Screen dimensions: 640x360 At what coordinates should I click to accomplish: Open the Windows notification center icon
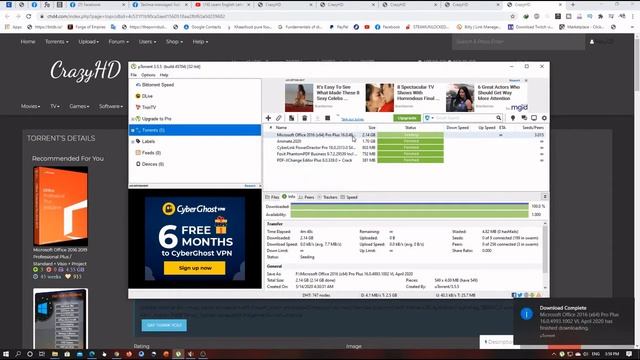(629, 354)
